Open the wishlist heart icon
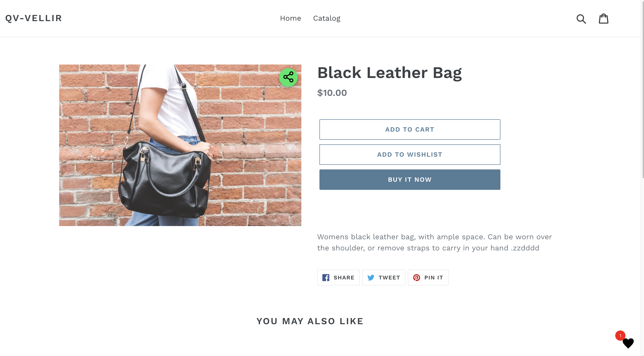The width and height of the screenshot is (644, 356). point(628,343)
